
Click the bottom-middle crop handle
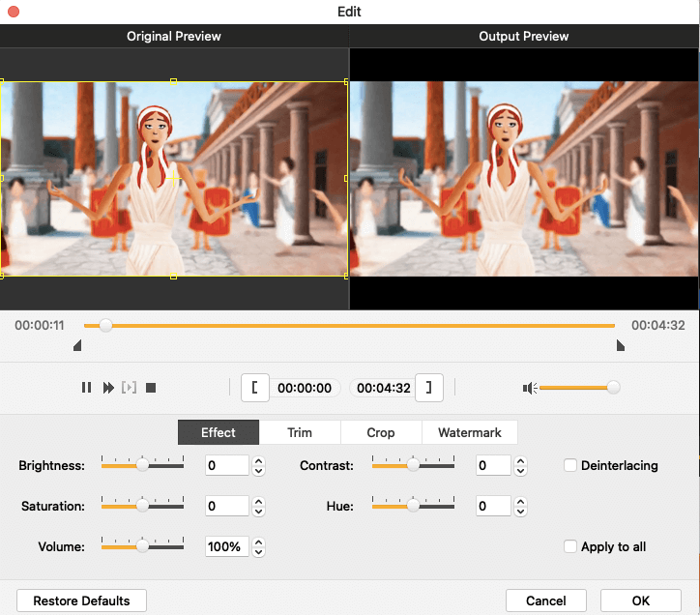click(174, 277)
